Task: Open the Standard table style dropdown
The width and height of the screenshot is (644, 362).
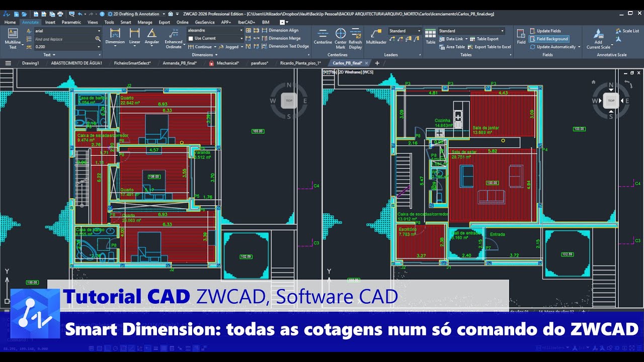Action: tap(502, 31)
